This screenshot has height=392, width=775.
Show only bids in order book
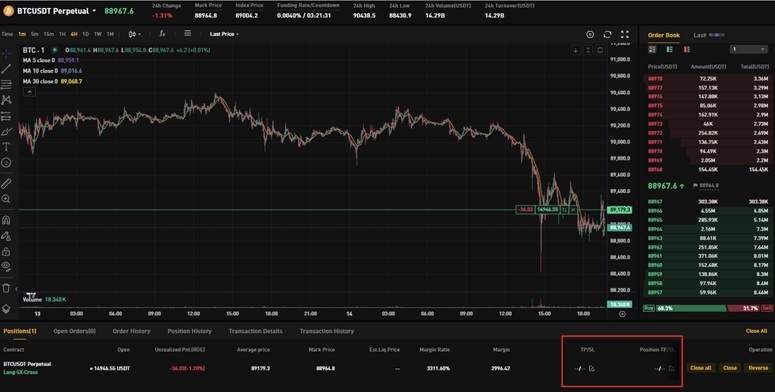pos(670,49)
